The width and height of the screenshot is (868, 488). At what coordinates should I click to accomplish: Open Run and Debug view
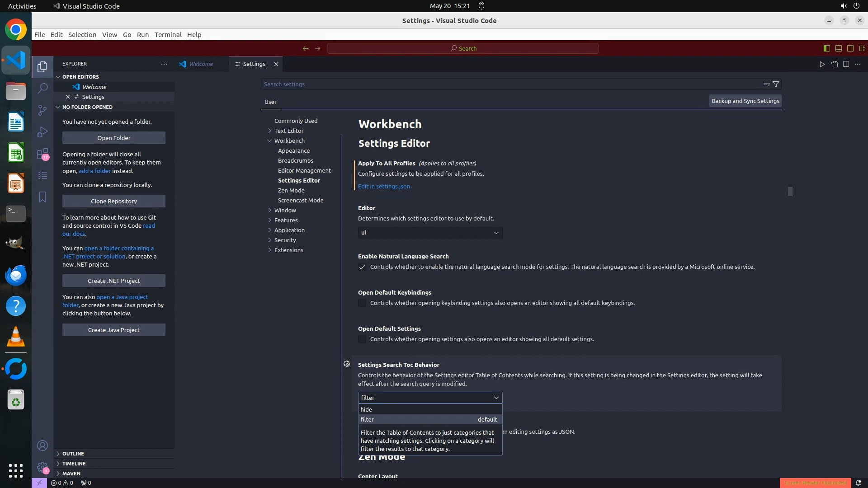[x=42, y=131]
